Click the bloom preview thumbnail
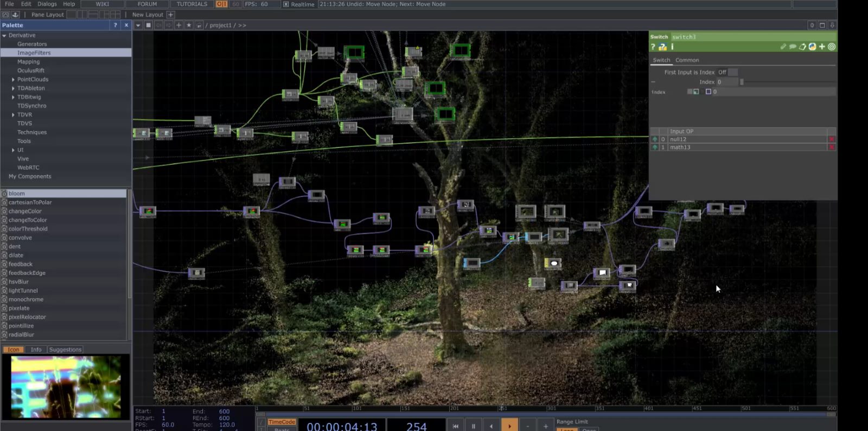Viewport: 868px width, 431px height. tap(66, 387)
